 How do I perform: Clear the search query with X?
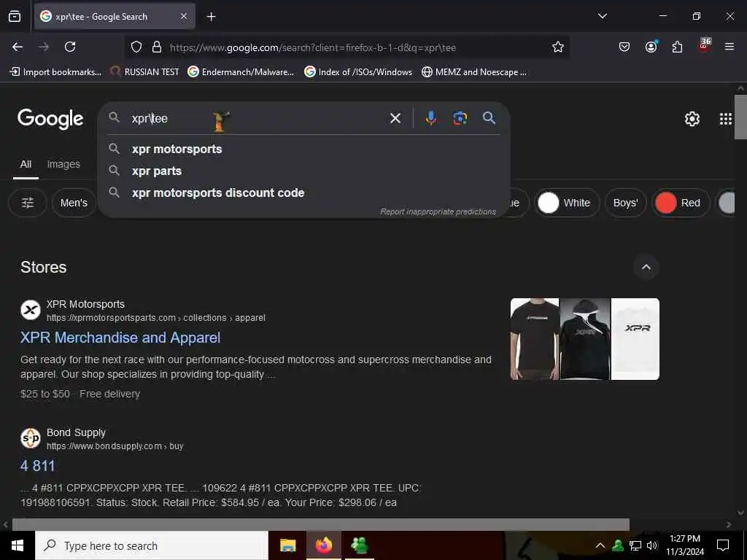pyautogui.click(x=395, y=118)
